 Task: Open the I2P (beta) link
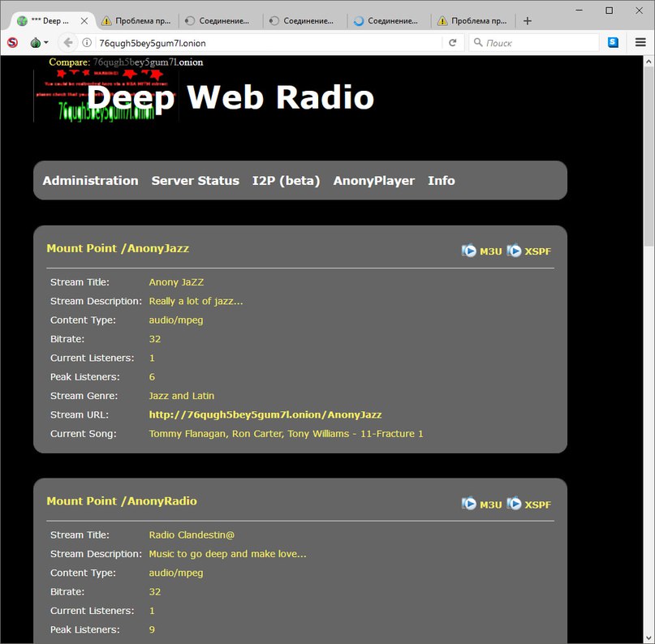pyautogui.click(x=286, y=181)
